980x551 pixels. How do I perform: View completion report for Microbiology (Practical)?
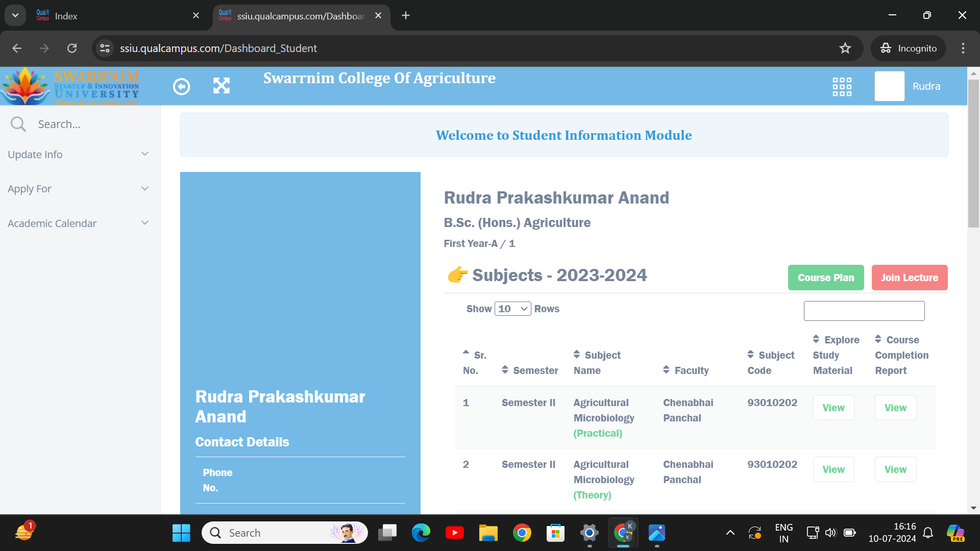pyautogui.click(x=895, y=408)
